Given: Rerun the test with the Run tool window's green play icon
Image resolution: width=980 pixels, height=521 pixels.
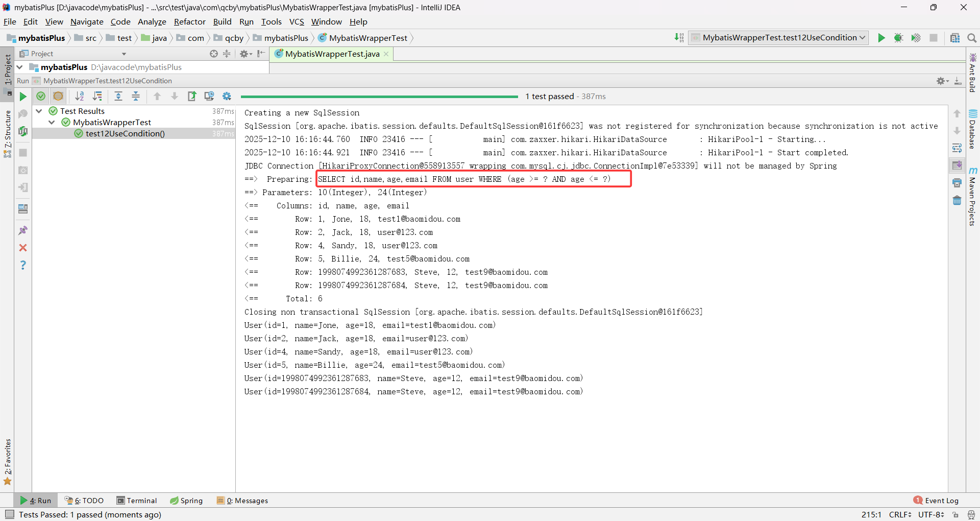Looking at the screenshot, I should [23, 96].
